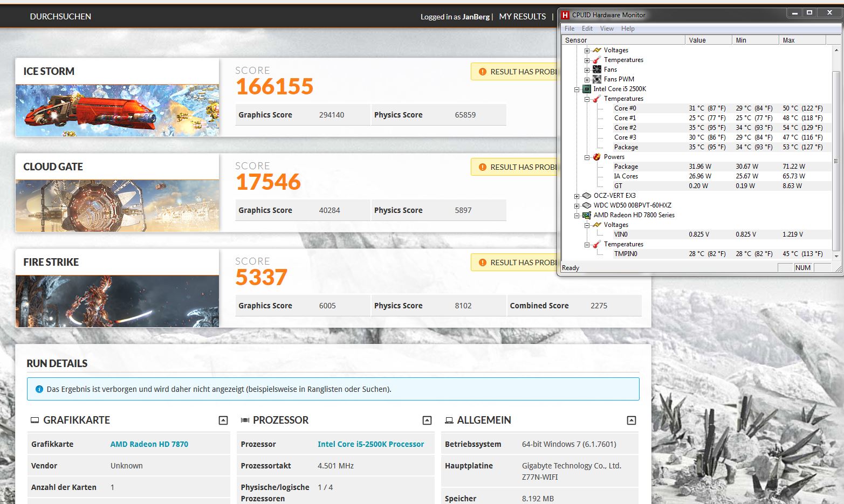The width and height of the screenshot is (844, 504).
Task: Click the AMD Radeon HD 7800 card icon
Action: pos(586,215)
